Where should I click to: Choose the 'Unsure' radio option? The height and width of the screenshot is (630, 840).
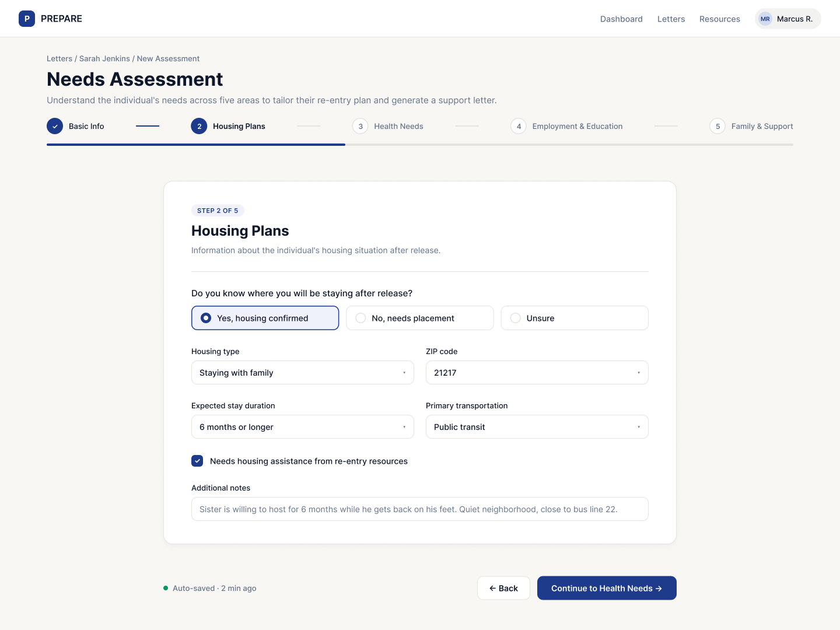575,318
